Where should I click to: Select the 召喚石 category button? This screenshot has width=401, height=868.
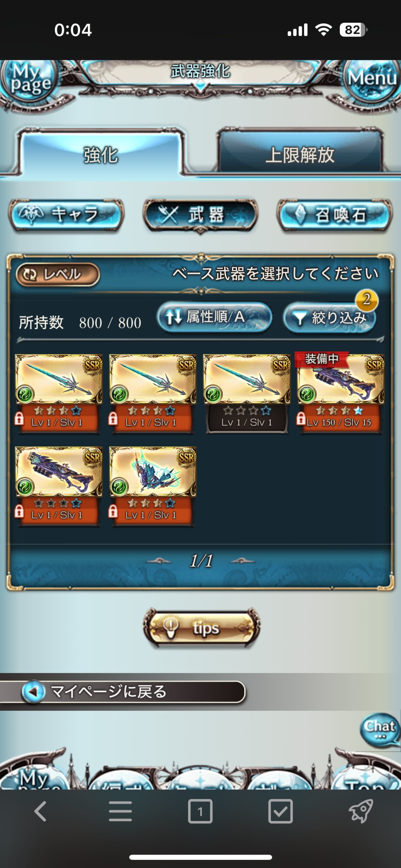(x=335, y=215)
